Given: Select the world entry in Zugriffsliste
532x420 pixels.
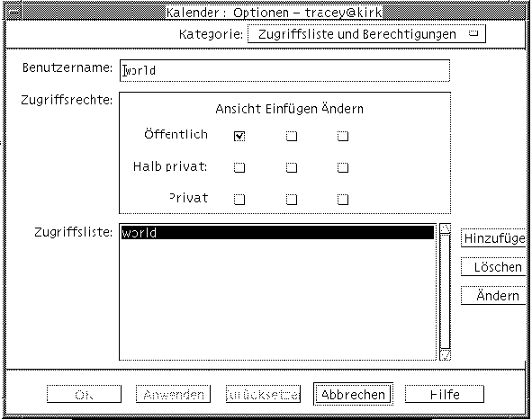Looking at the screenshot, I should [x=277, y=233].
